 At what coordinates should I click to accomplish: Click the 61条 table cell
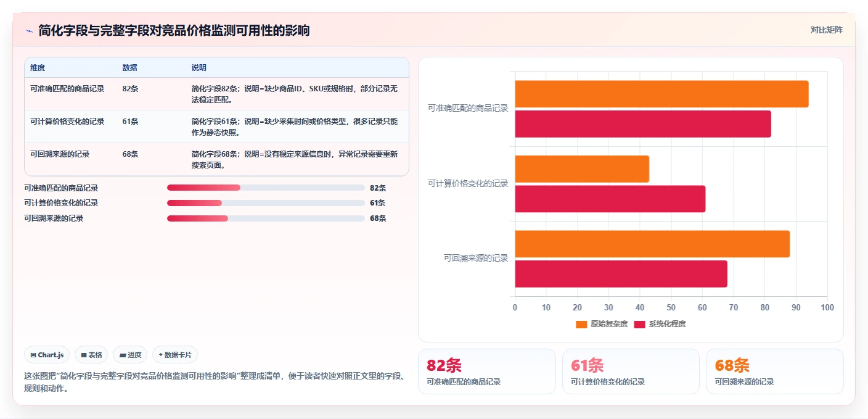tap(130, 121)
